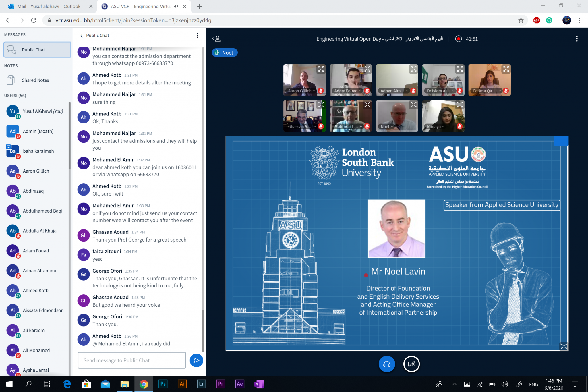The height and width of the screenshot is (392, 588).
Task: Open OneNote from the taskbar
Action: coord(259,384)
